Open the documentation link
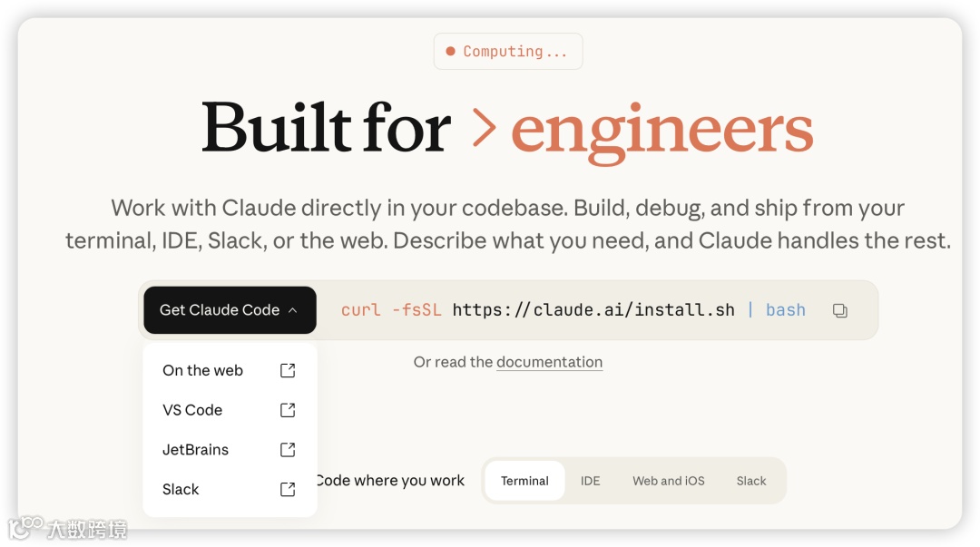Screen dimensions: 980x547 pos(549,362)
